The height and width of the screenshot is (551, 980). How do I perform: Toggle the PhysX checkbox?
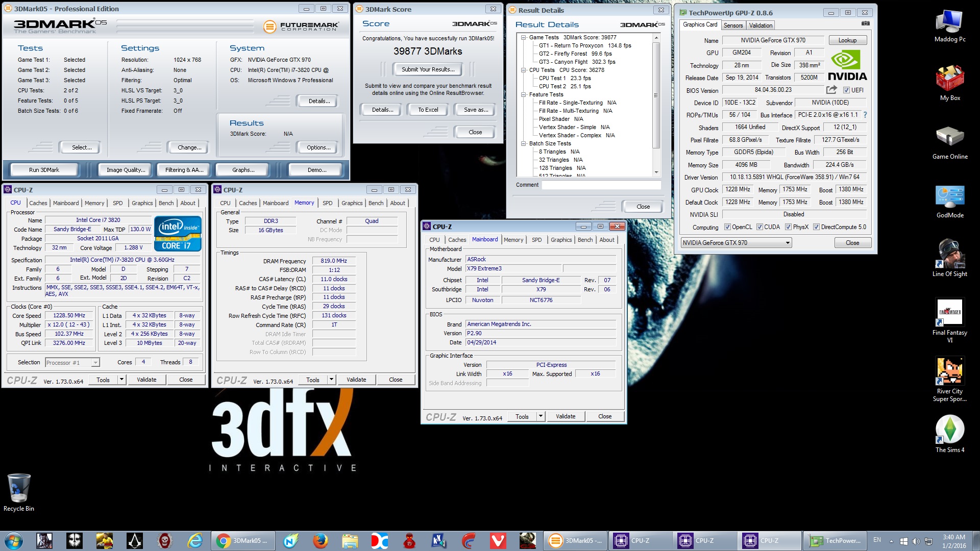[788, 227]
